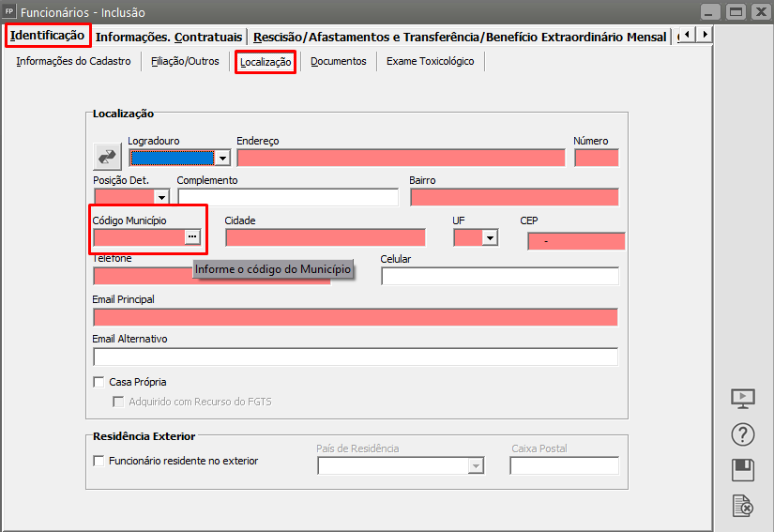Select the Filiação/Outros subtab
The height and width of the screenshot is (532, 774).
(185, 61)
